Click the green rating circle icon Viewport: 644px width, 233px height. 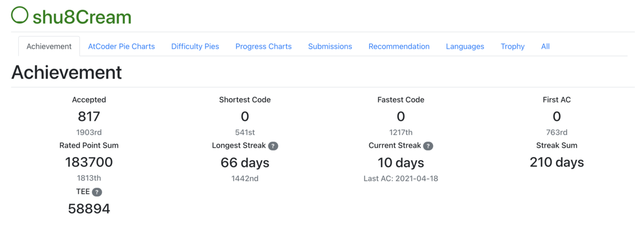(20, 15)
